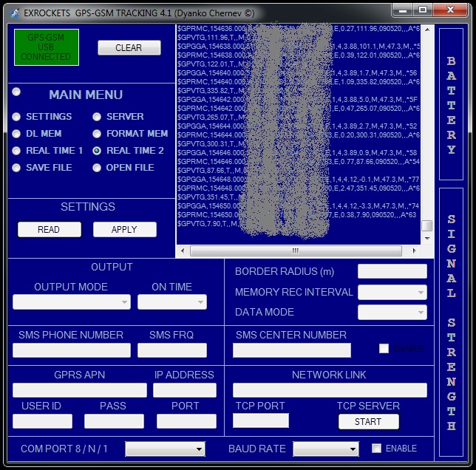Click the USER ID input field

coord(43,421)
